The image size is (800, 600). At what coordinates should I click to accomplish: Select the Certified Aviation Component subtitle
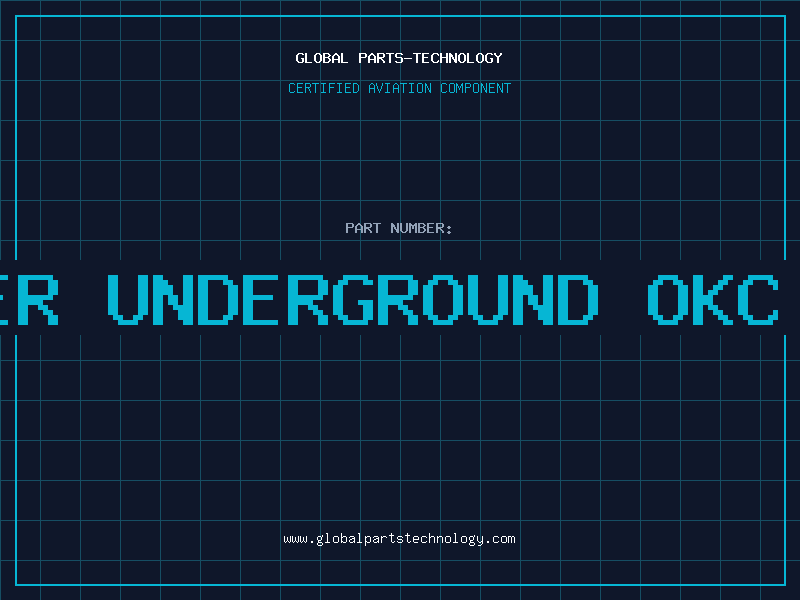click(x=399, y=88)
